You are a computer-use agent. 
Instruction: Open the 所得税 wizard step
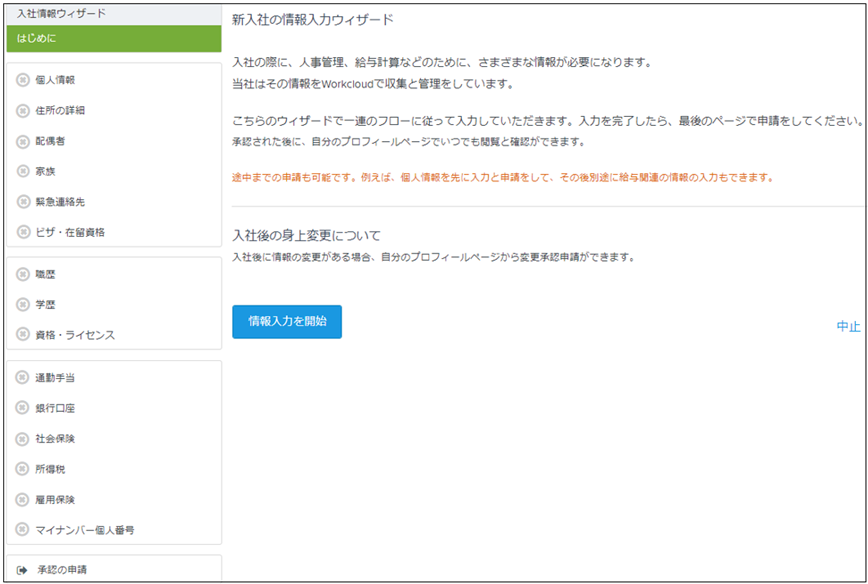(x=51, y=469)
